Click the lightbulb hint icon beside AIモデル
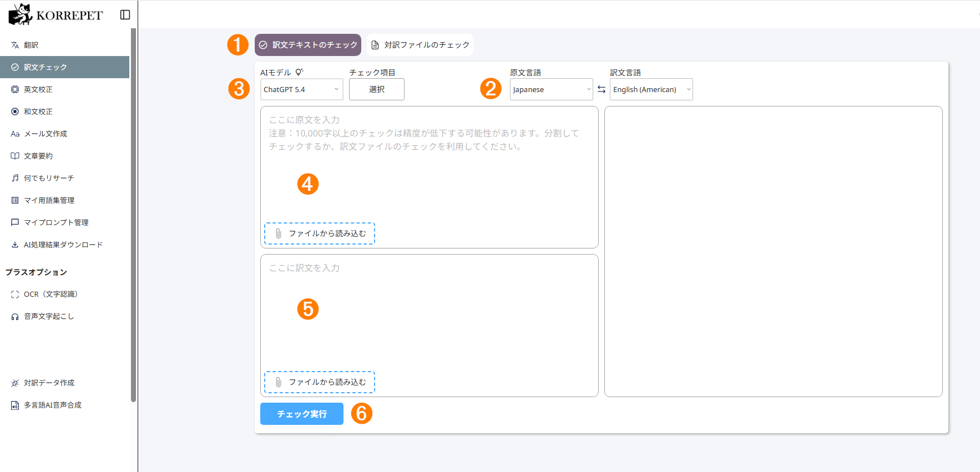Viewport: 980px width, 472px height. [x=299, y=72]
